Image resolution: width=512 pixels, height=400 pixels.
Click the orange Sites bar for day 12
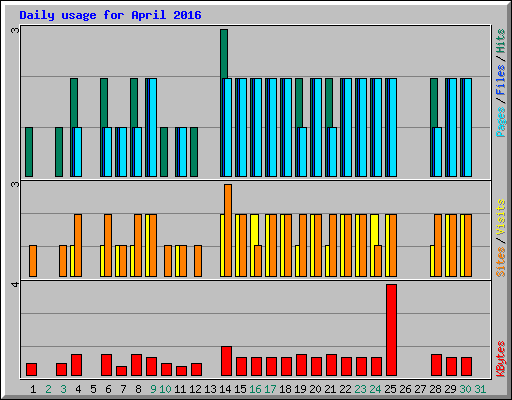coord(198,261)
